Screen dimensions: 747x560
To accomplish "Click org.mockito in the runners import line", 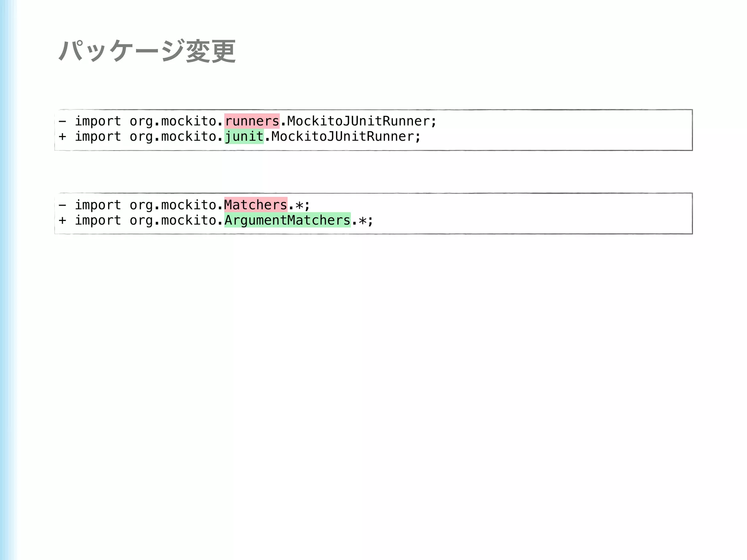I will [173, 122].
